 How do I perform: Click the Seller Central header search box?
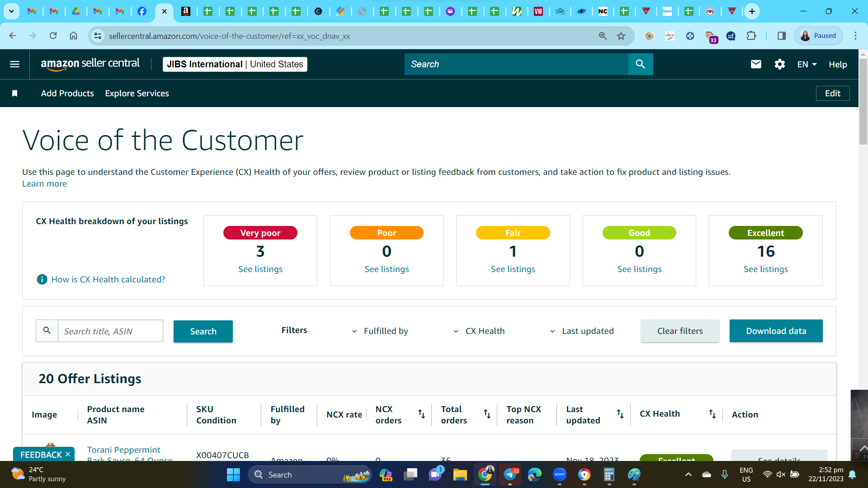pos(516,64)
